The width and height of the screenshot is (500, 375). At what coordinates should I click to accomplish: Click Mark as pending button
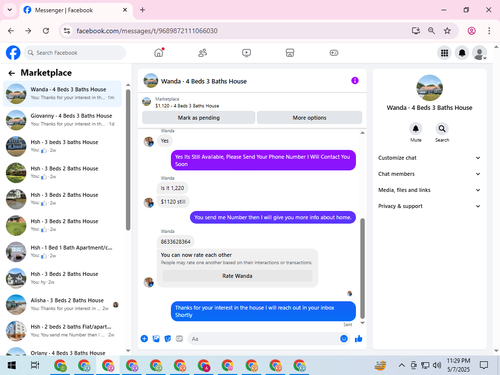pyautogui.click(x=199, y=118)
